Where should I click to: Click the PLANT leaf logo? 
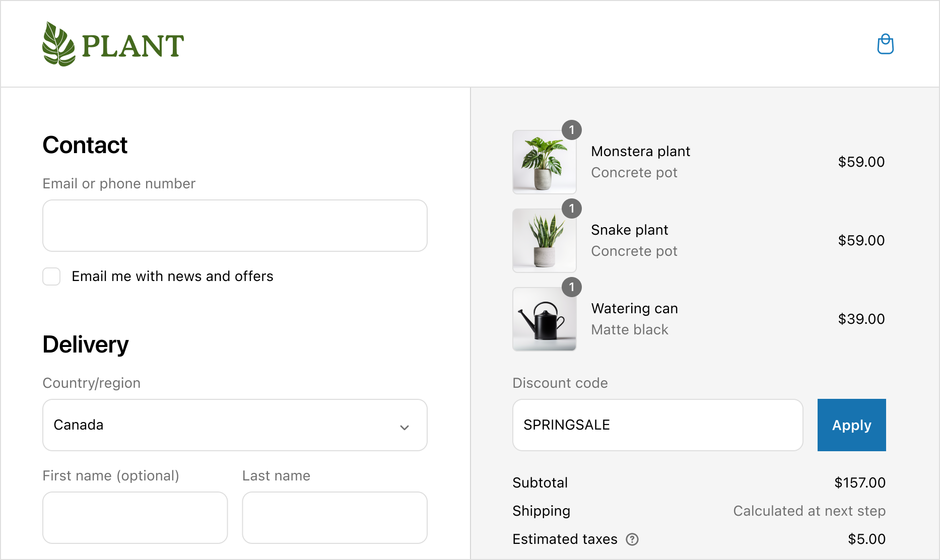pyautogui.click(x=59, y=44)
